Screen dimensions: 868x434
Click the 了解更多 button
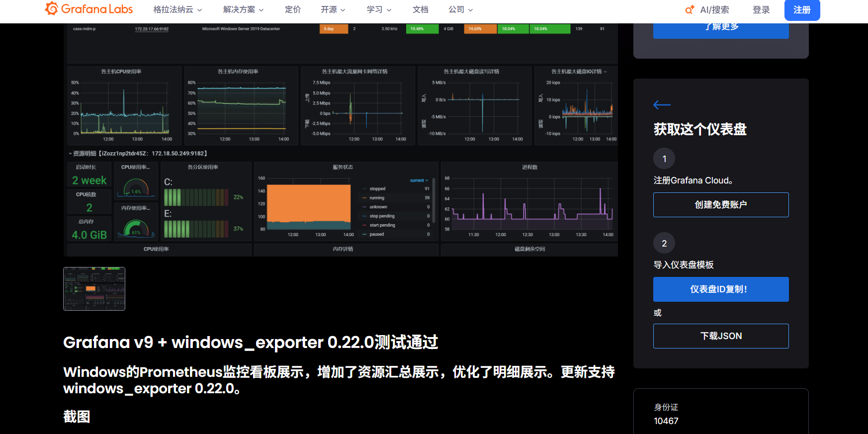point(721,30)
